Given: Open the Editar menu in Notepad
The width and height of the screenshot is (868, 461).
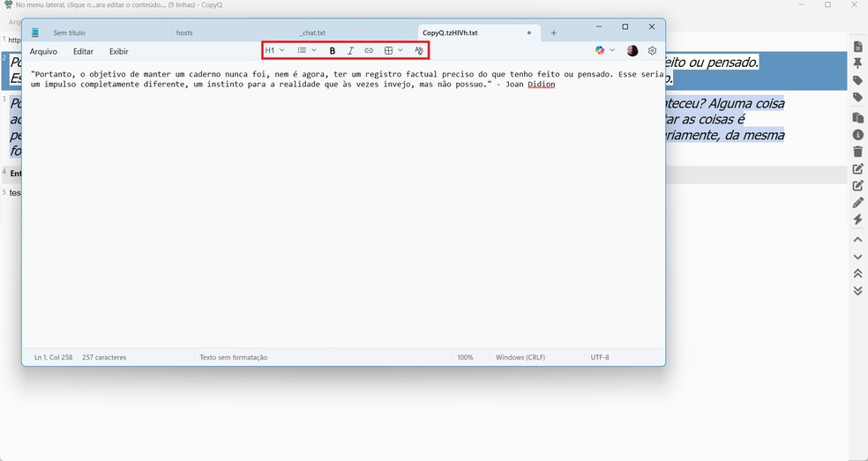Looking at the screenshot, I should [83, 51].
